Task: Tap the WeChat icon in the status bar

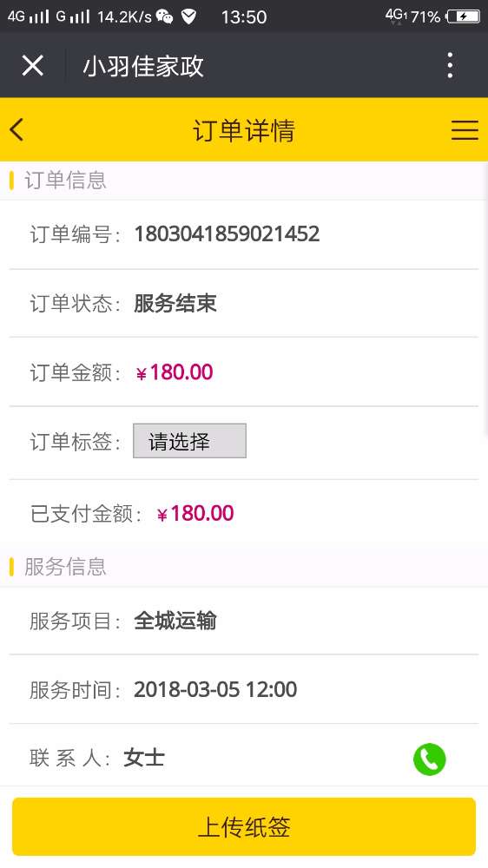Action: [164, 16]
